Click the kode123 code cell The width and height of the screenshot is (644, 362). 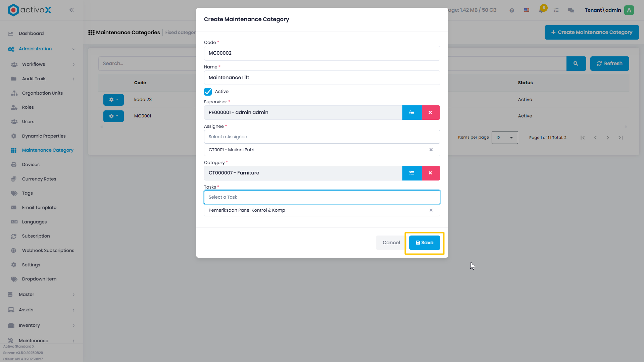(x=143, y=100)
